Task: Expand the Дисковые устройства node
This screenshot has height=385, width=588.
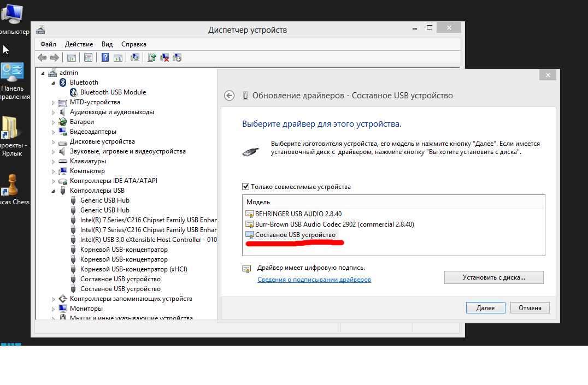Action: tap(53, 141)
